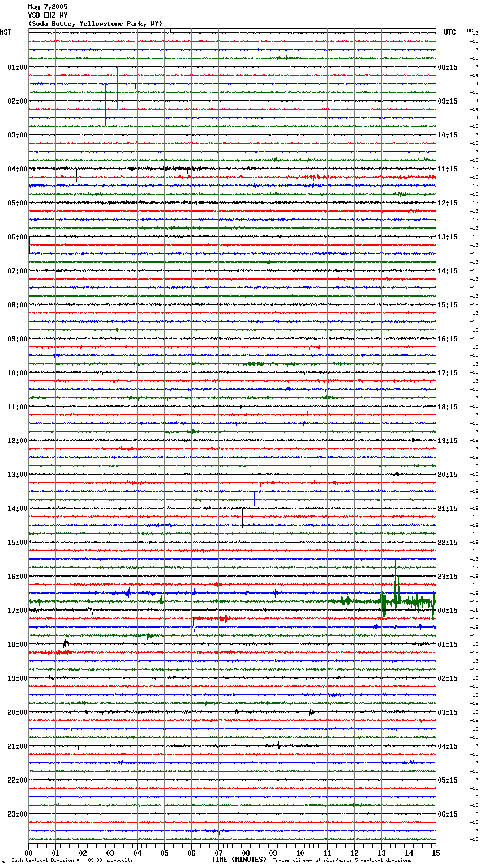Click the 04:15 UTC time label
481x868 pixels.
(x=448, y=746)
